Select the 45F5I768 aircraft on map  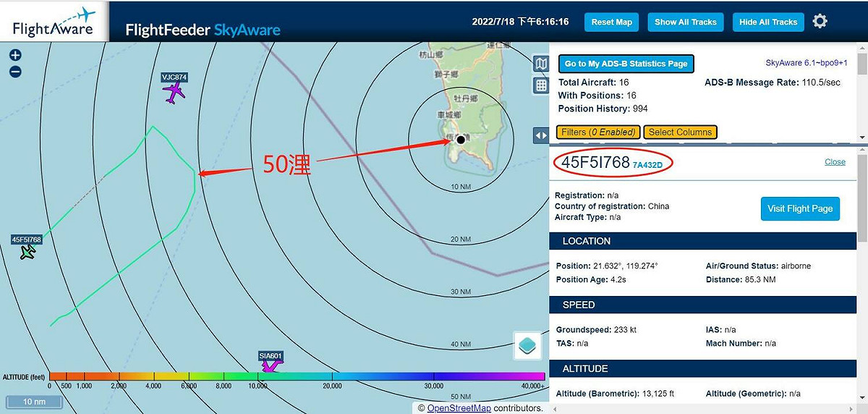[x=27, y=252]
